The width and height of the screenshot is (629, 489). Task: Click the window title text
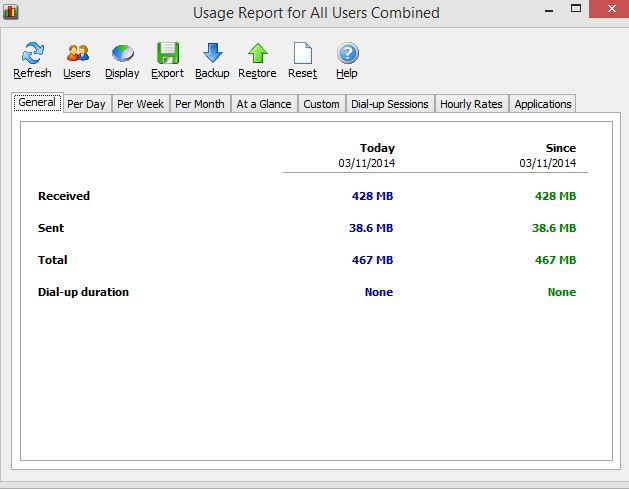coord(316,13)
